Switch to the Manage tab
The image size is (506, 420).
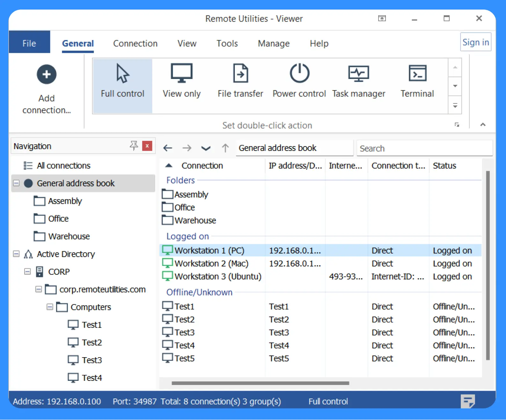coord(274,43)
